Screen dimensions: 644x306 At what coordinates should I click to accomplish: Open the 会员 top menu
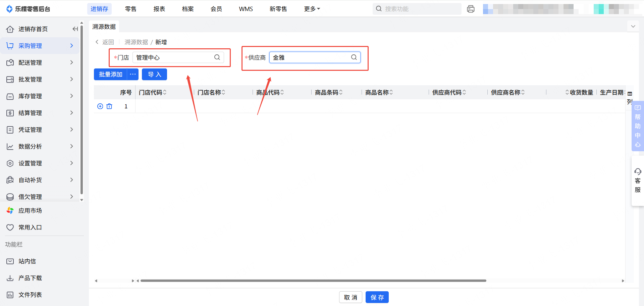[x=216, y=9]
